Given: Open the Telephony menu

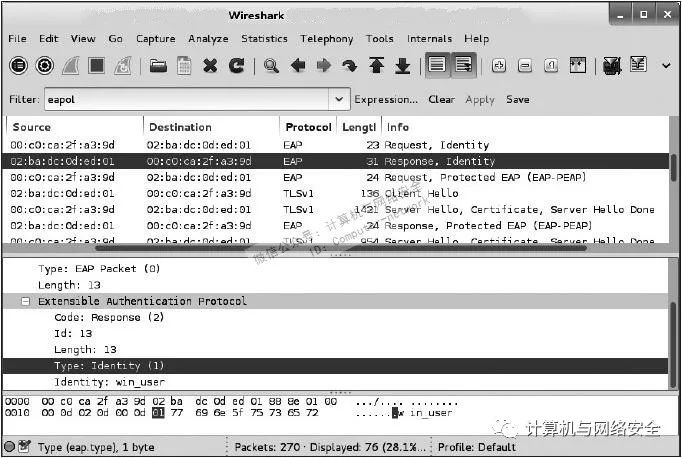Looking at the screenshot, I should pos(327,39).
